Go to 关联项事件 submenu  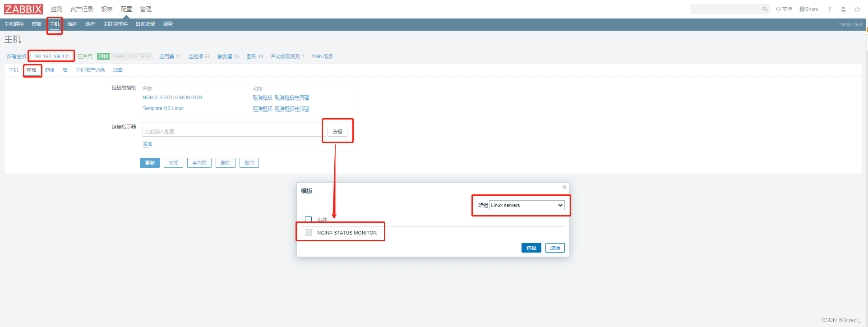click(x=115, y=24)
